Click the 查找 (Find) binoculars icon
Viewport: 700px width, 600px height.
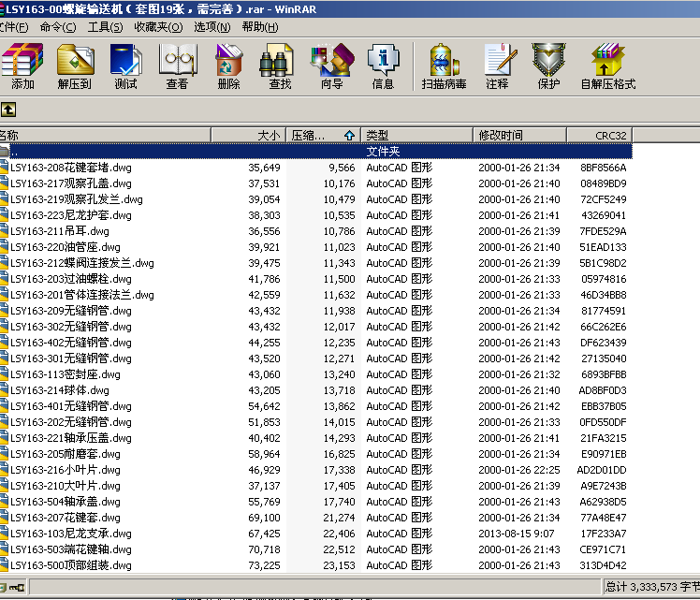[x=280, y=66]
